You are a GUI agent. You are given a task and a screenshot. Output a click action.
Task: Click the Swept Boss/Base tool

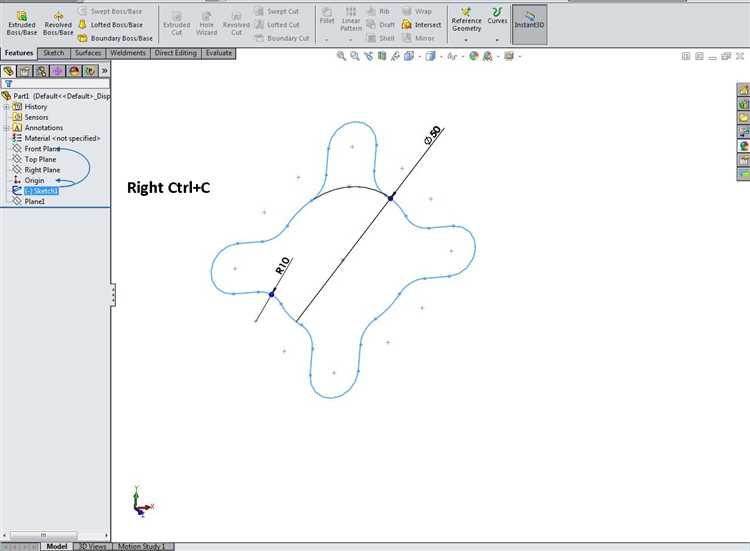pyautogui.click(x=110, y=11)
